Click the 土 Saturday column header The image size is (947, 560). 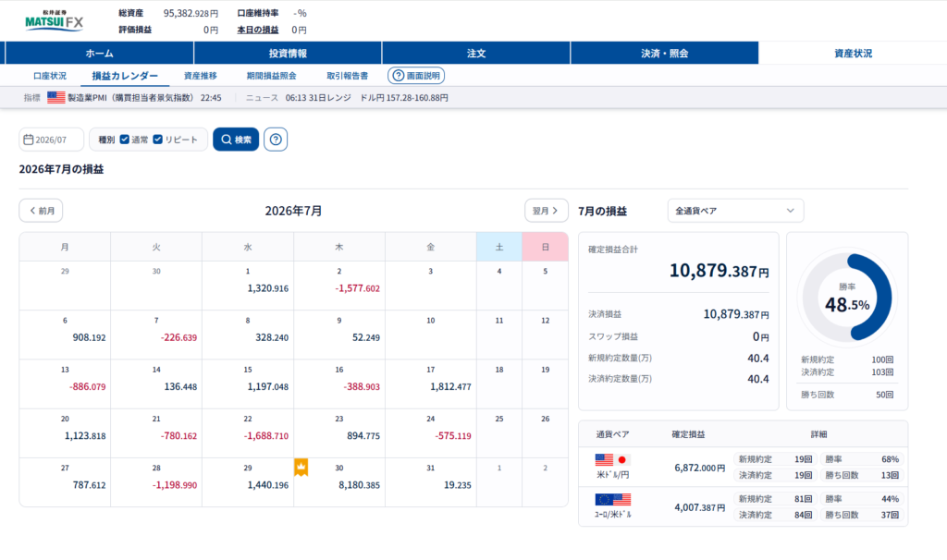tap(498, 247)
